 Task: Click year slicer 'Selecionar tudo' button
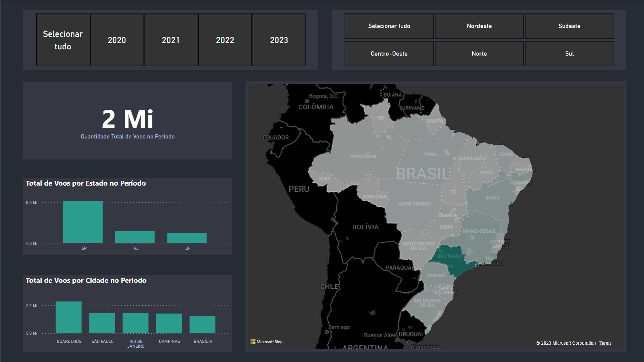click(x=63, y=40)
